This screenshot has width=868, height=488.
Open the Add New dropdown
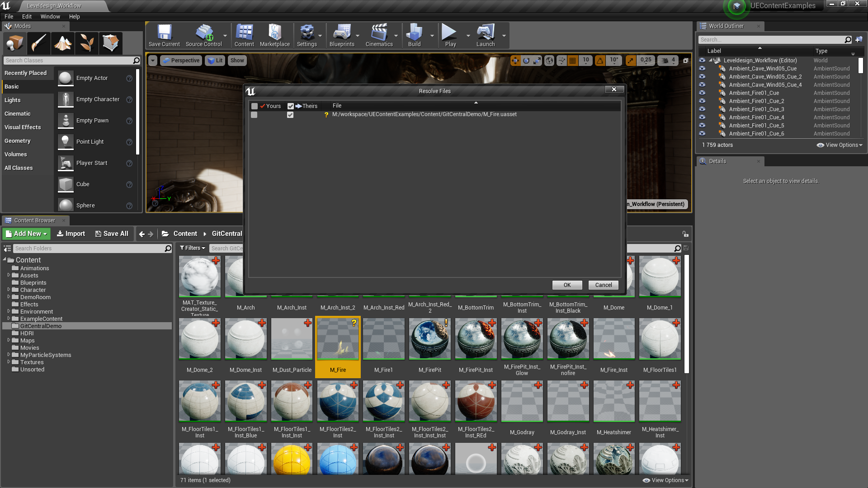click(27, 234)
